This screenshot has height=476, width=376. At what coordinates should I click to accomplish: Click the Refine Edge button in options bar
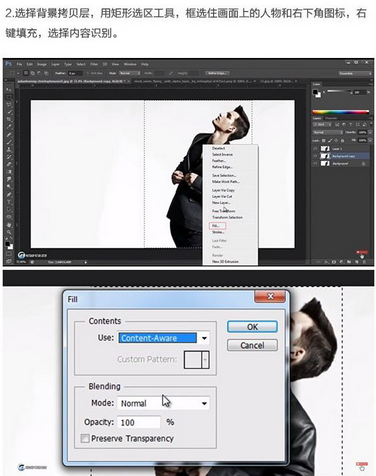(217, 73)
